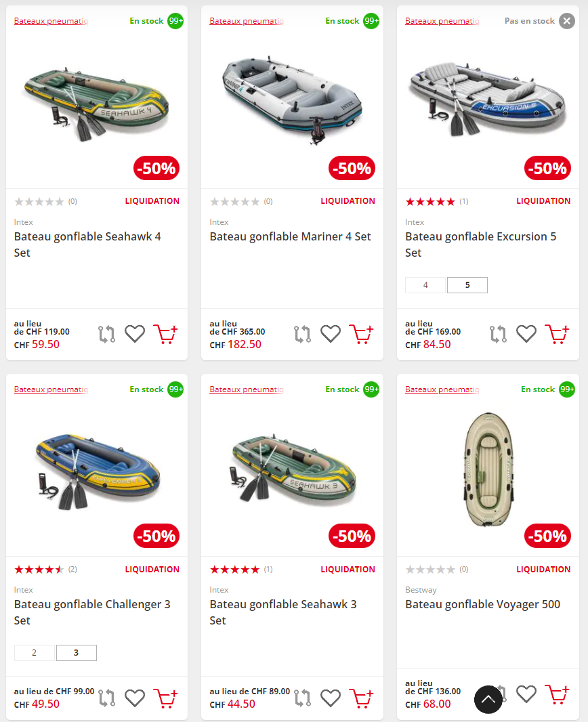Click the Excursion 5 star rating
The height and width of the screenshot is (722, 588).
tap(430, 201)
